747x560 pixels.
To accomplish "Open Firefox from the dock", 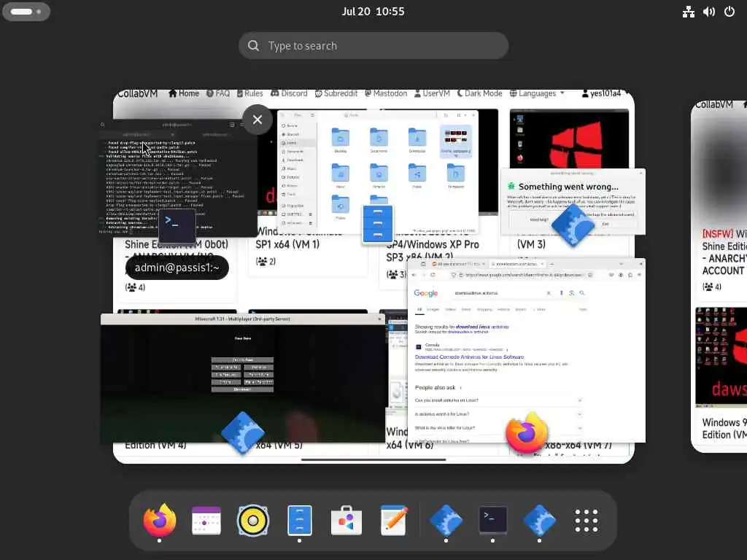I will click(160, 520).
